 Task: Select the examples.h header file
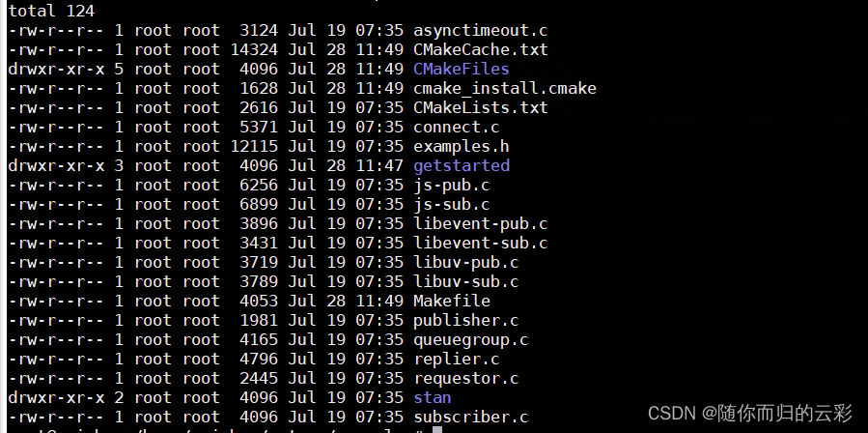point(461,146)
